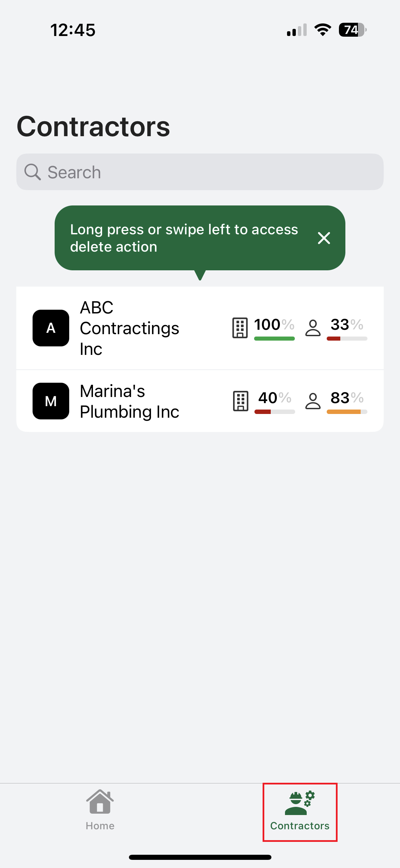
Task: Tap the black A avatar icon
Action: [51, 328]
